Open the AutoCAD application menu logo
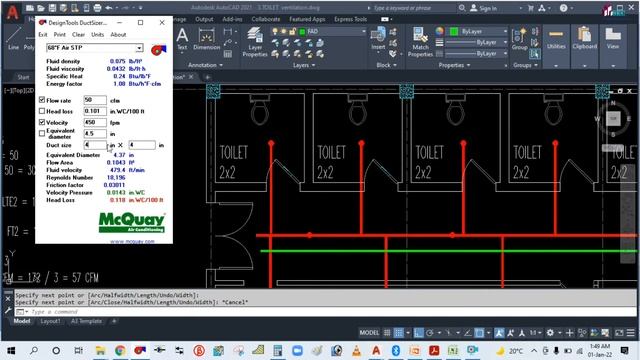Screen dimensions: 640x360 [x=13, y=12]
